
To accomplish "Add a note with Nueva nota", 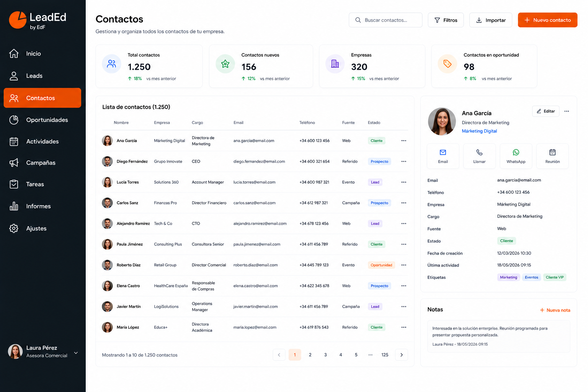I will click(x=555, y=310).
